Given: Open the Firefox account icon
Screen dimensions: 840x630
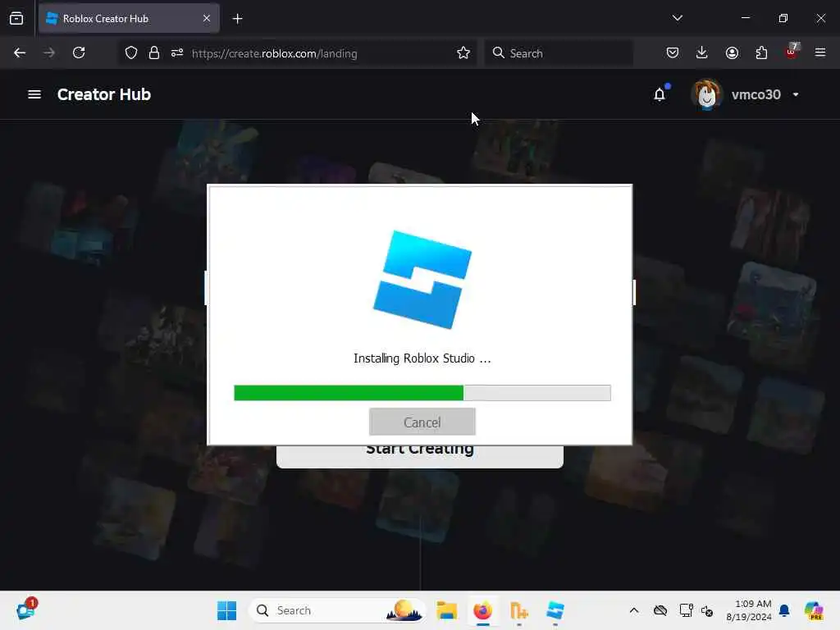Looking at the screenshot, I should pyautogui.click(x=732, y=53).
